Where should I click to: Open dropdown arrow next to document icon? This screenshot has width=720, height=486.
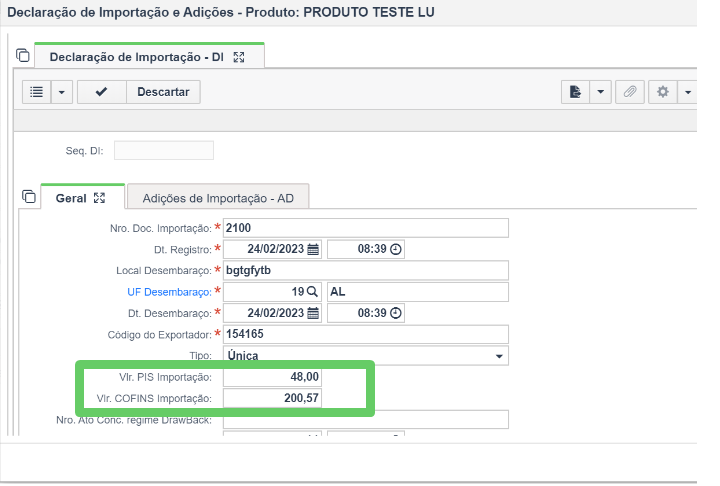[x=600, y=92]
